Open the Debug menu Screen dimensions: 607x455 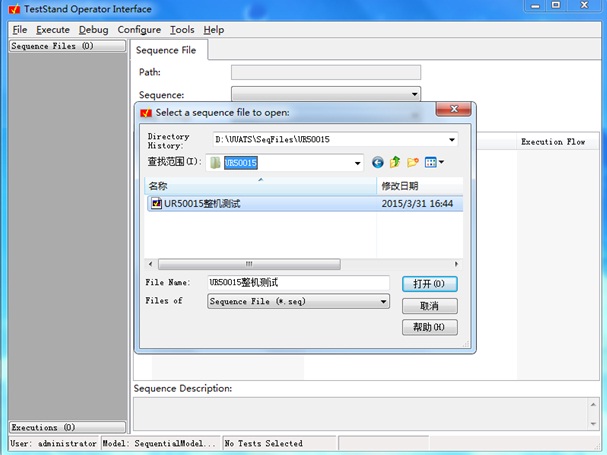[x=93, y=30]
